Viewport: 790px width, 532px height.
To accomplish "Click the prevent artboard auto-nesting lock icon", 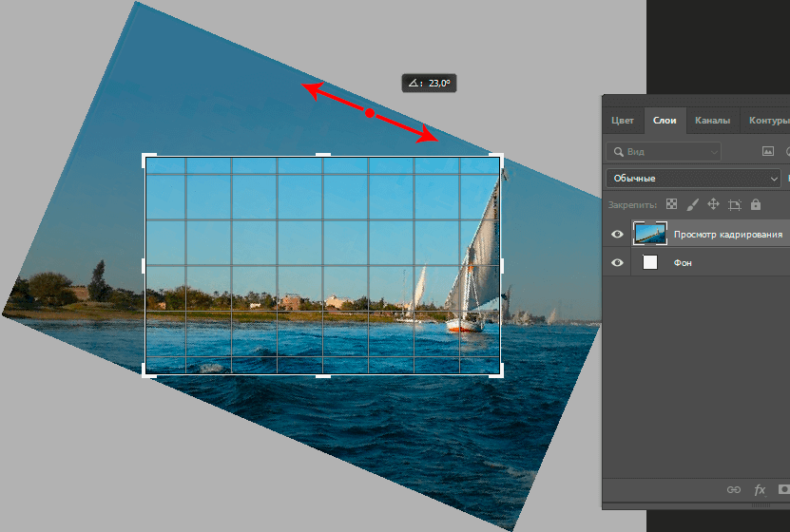I will [734, 204].
